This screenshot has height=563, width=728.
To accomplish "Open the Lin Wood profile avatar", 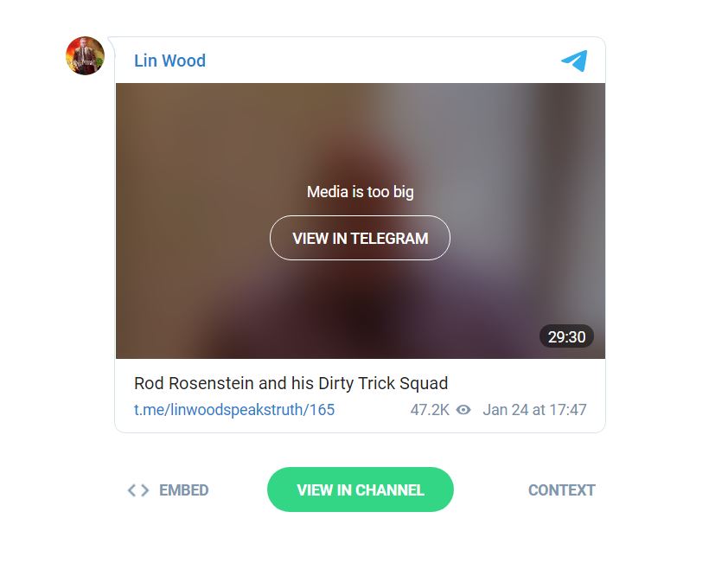I will (85, 55).
